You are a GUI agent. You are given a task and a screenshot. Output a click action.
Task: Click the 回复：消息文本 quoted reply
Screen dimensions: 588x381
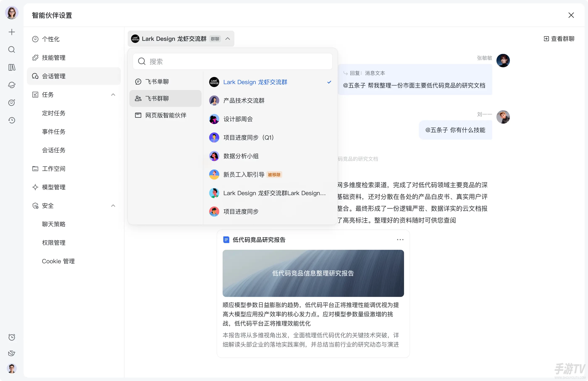click(x=364, y=73)
